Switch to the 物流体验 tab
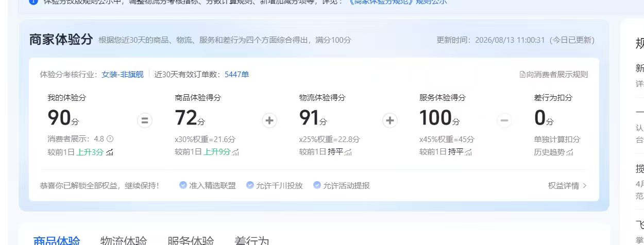The width and height of the screenshot is (644, 245). [124, 241]
